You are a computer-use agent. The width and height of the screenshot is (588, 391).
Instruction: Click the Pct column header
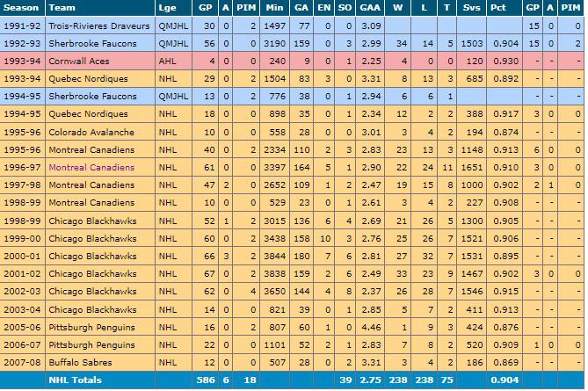tap(498, 9)
